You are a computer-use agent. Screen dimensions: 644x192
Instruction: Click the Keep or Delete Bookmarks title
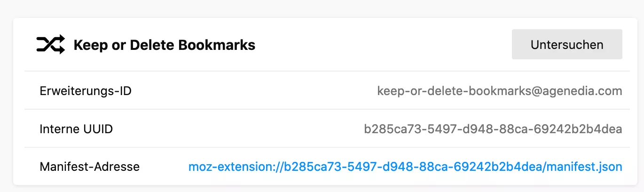point(165,45)
